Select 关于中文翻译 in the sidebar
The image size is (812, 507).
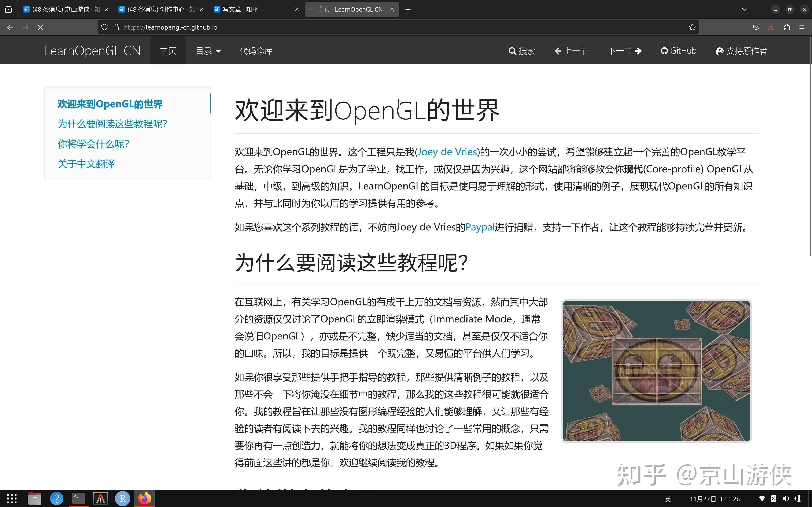[86, 164]
